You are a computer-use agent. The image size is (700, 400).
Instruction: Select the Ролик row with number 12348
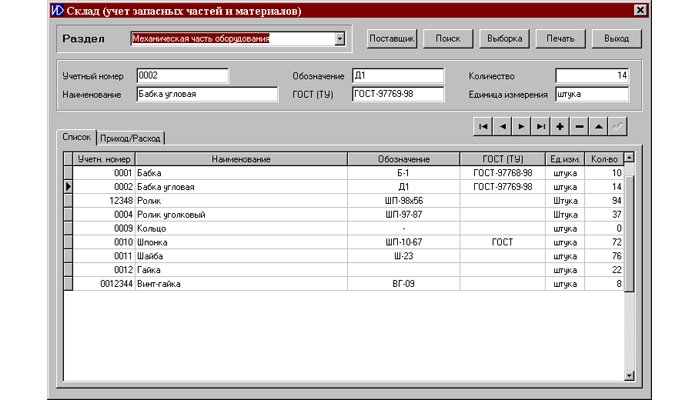pos(241,200)
